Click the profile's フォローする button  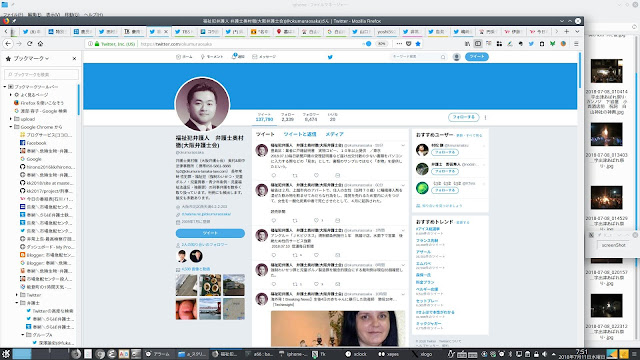tap(464, 117)
